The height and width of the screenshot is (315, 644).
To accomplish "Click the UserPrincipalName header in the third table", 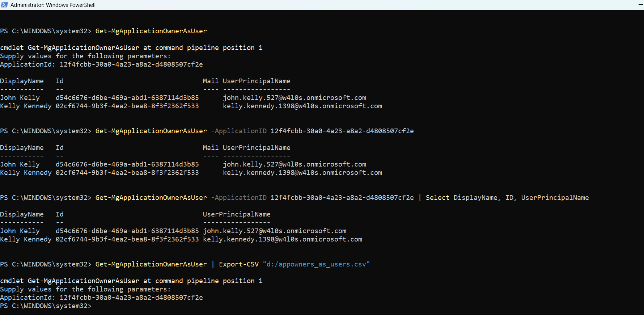I will click(x=236, y=214).
